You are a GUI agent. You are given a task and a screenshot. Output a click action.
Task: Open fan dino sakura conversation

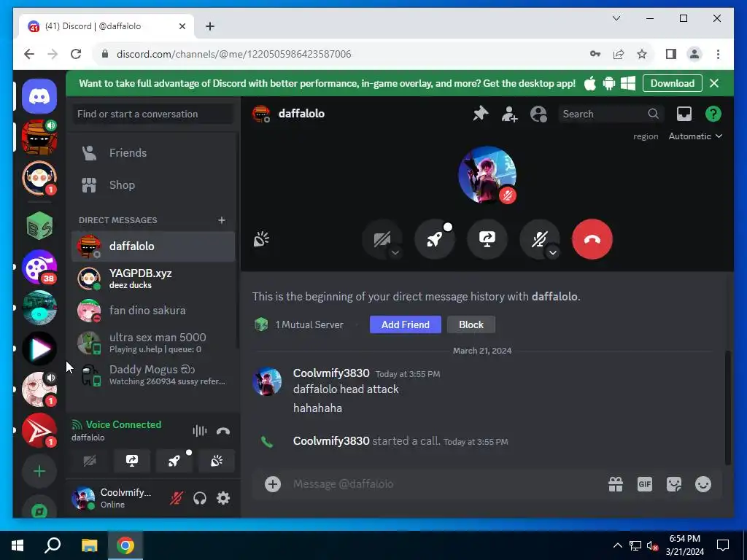click(x=153, y=311)
